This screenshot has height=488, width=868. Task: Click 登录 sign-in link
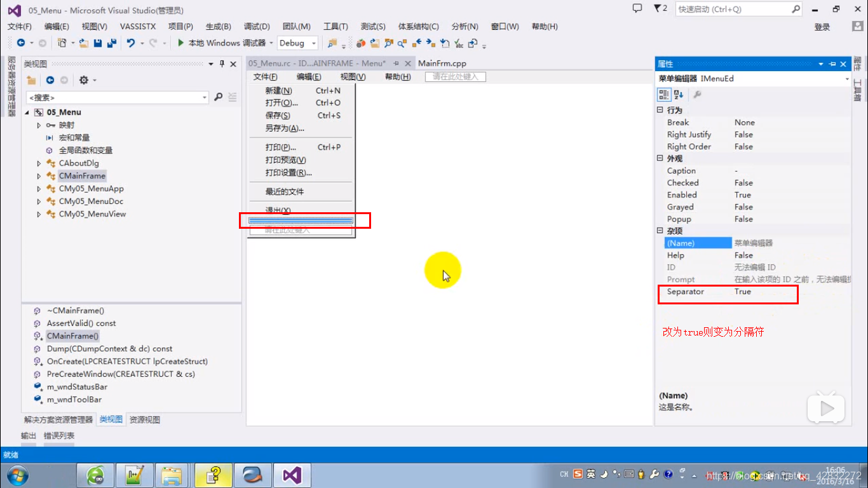(x=822, y=27)
